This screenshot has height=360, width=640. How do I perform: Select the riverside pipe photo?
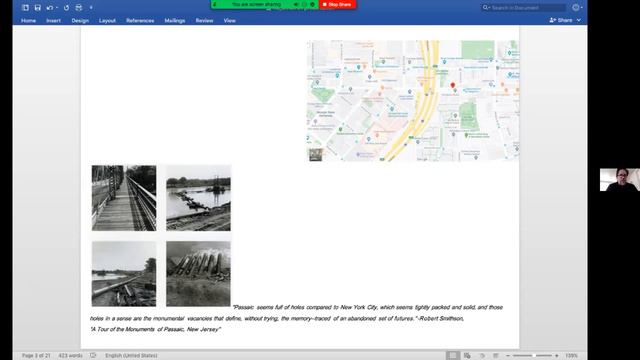point(124,273)
